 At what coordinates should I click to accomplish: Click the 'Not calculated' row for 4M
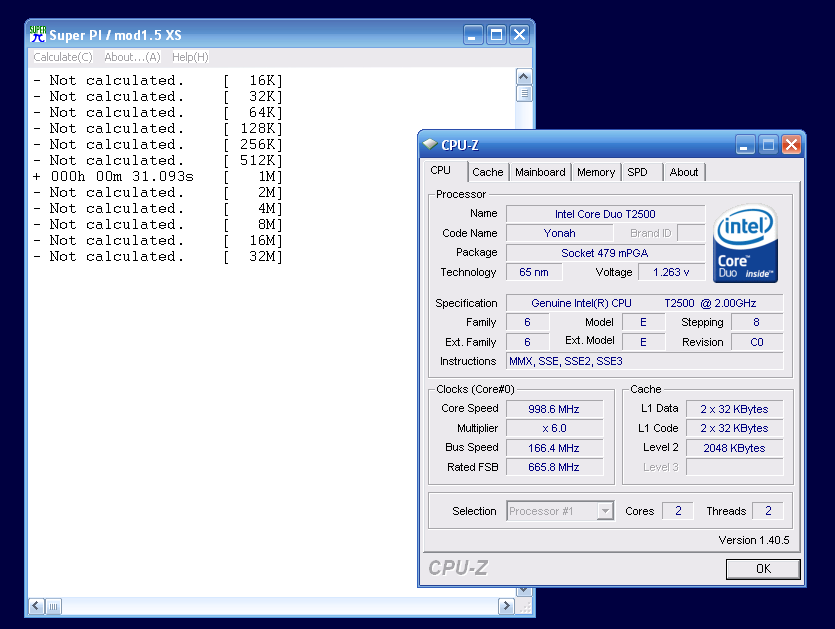158,208
